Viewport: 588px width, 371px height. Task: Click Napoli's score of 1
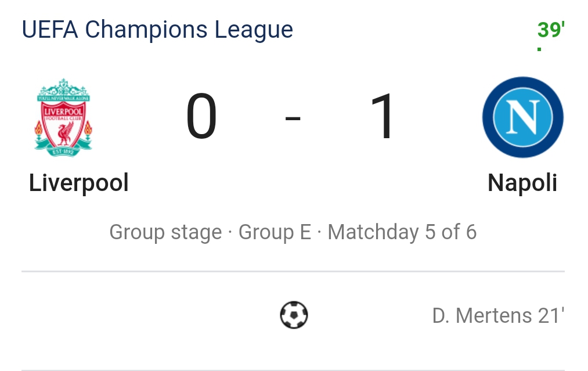[x=383, y=118]
